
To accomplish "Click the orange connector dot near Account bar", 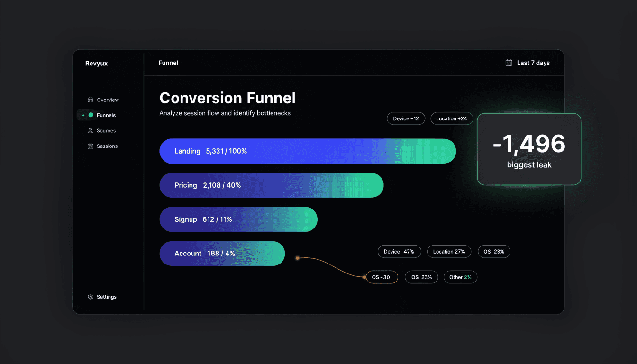I will [298, 258].
